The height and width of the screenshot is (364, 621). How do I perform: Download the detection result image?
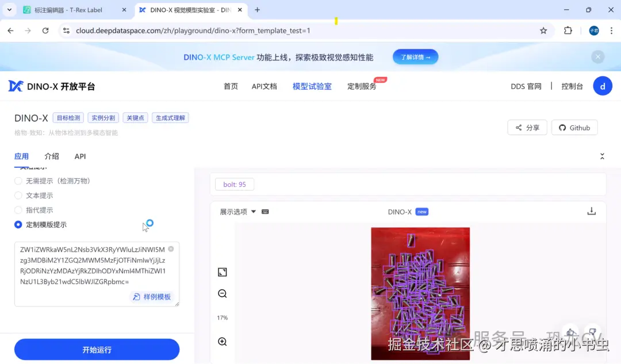pyautogui.click(x=592, y=211)
